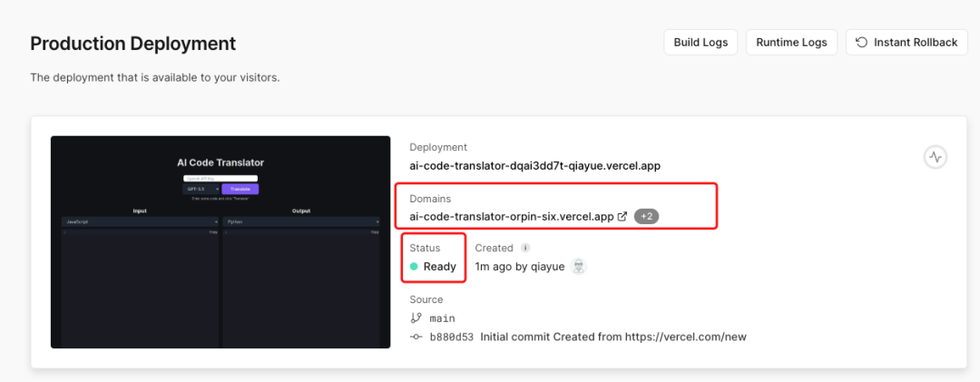Open the Runtime Logs
980x382 pixels.
[x=791, y=42]
